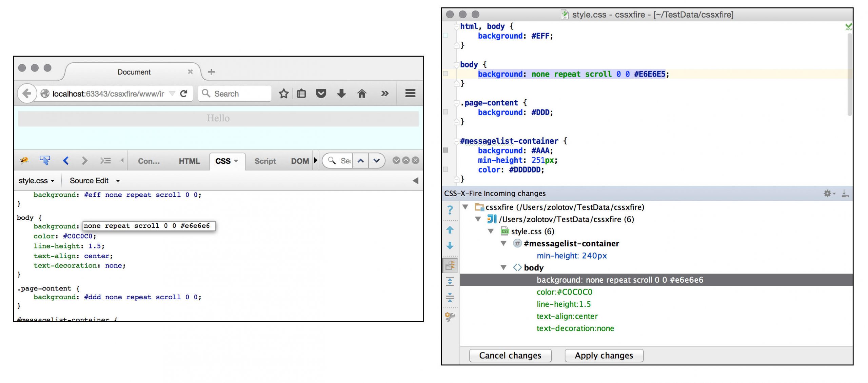Collapse all nodes in changes tree
The image size is (868, 383).
pos(450,297)
